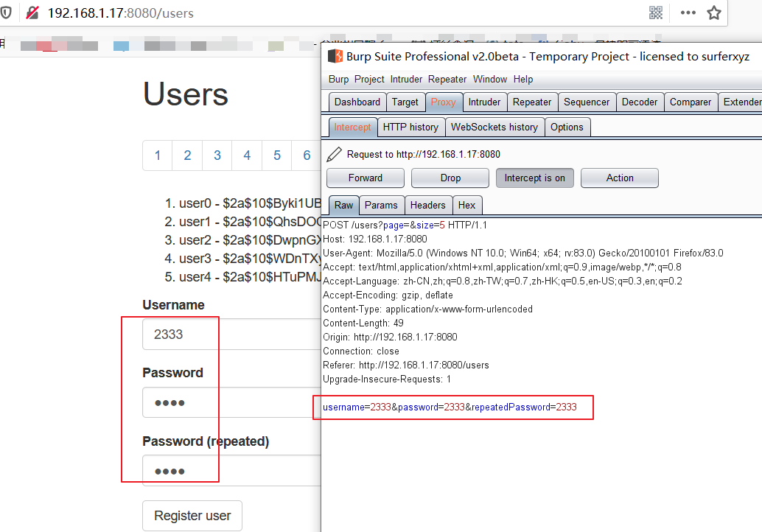This screenshot has height=532, width=762.
Task: Go to page 3 of Users list
Action: click(x=217, y=155)
